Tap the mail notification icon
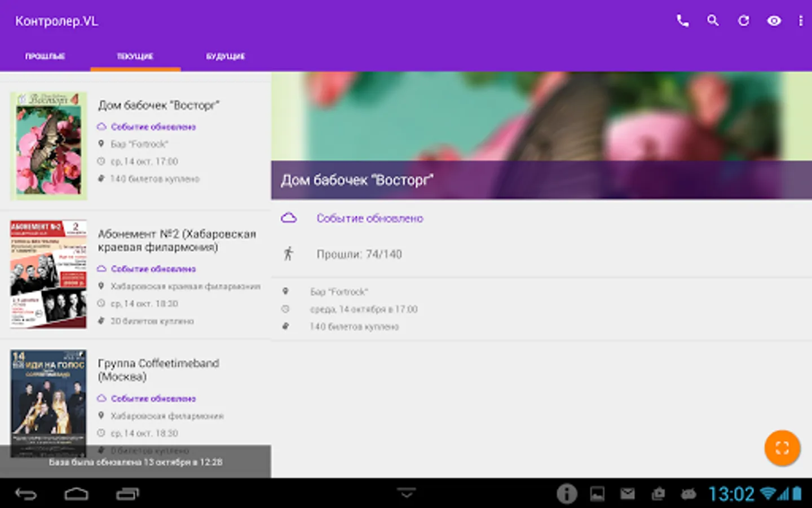The image size is (812, 508). click(628, 494)
